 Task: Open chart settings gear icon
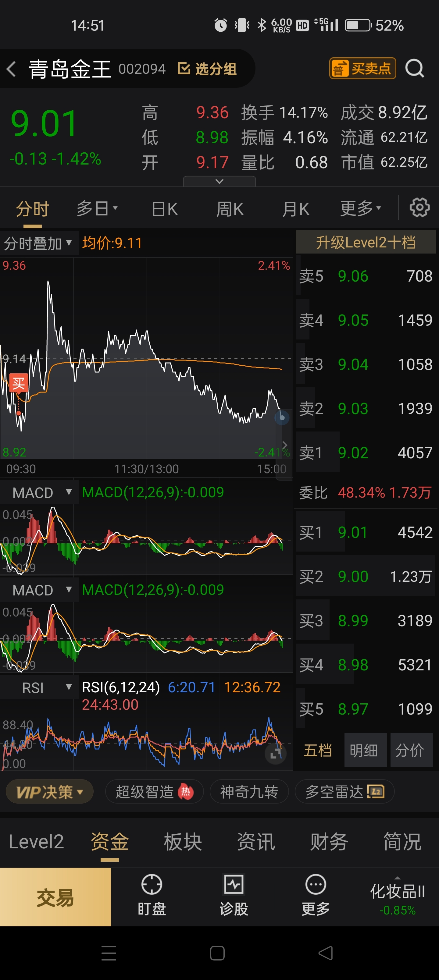tap(419, 207)
